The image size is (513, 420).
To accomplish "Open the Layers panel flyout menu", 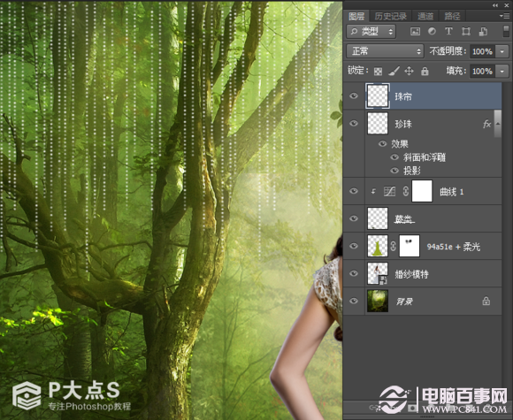I will point(504,16).
